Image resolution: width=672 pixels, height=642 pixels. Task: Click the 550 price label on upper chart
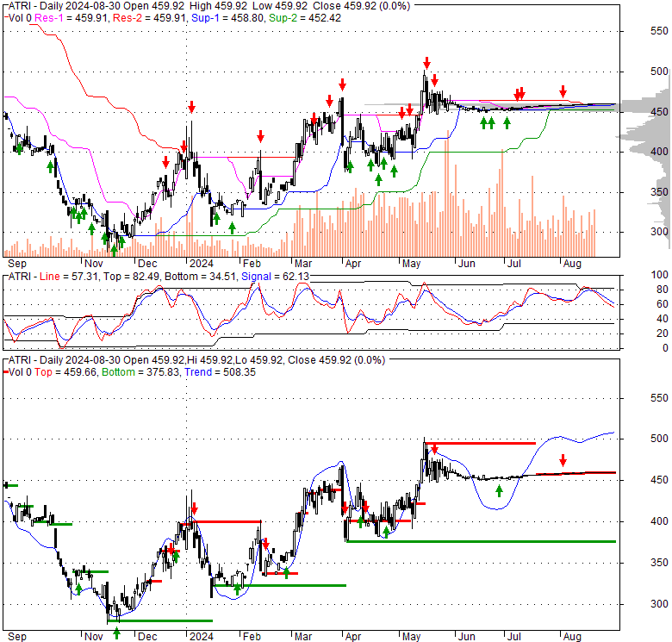click(x=659, y=31)
